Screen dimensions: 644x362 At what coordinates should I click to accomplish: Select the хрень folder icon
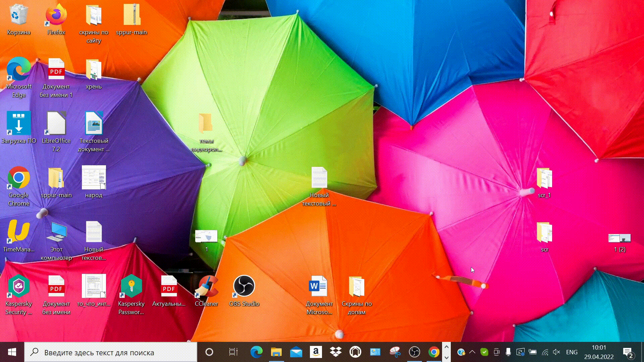point(94,74)
